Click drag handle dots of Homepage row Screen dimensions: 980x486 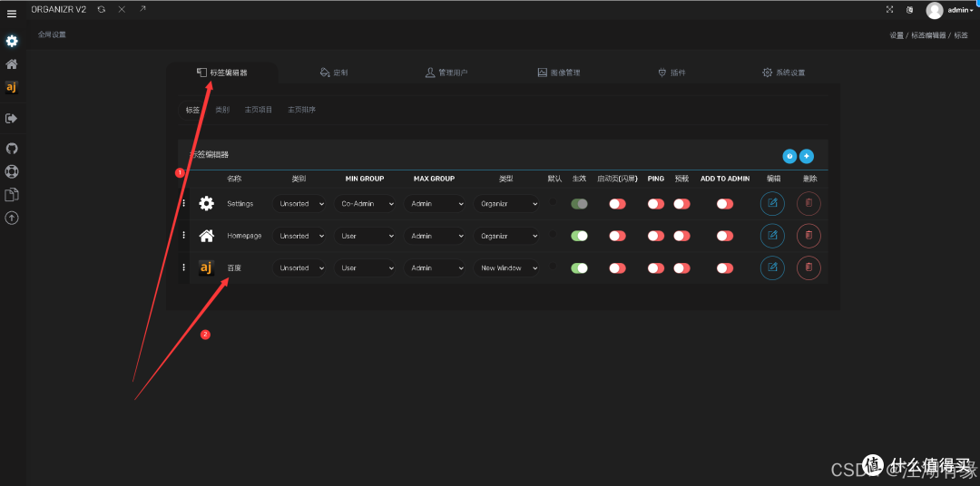point(183,235)
